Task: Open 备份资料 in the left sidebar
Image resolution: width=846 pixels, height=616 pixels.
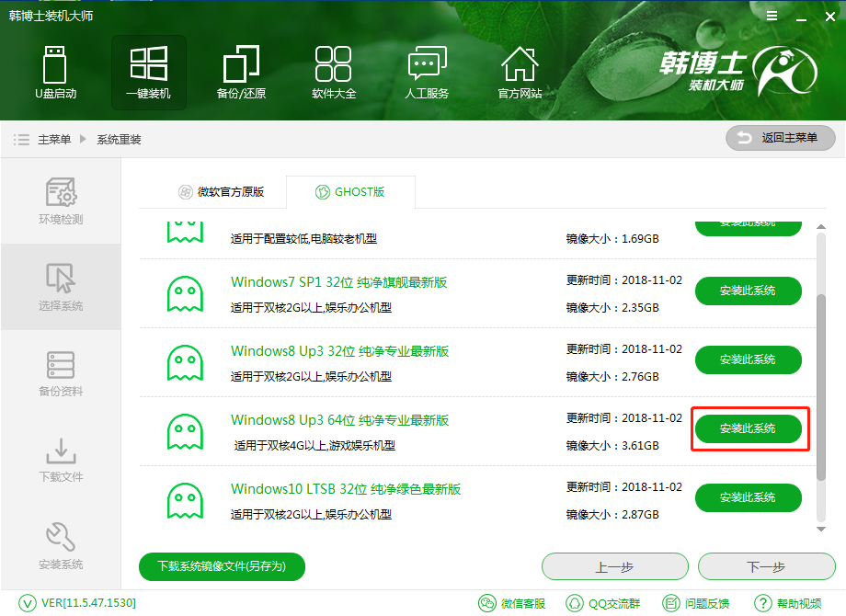Action: (61, 372)
